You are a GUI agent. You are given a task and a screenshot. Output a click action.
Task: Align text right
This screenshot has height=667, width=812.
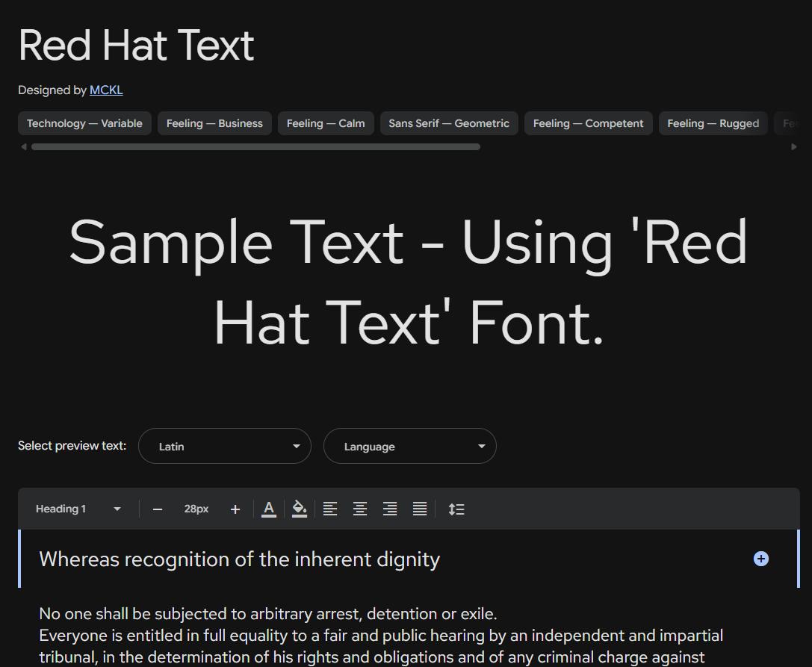click(390, 509)
